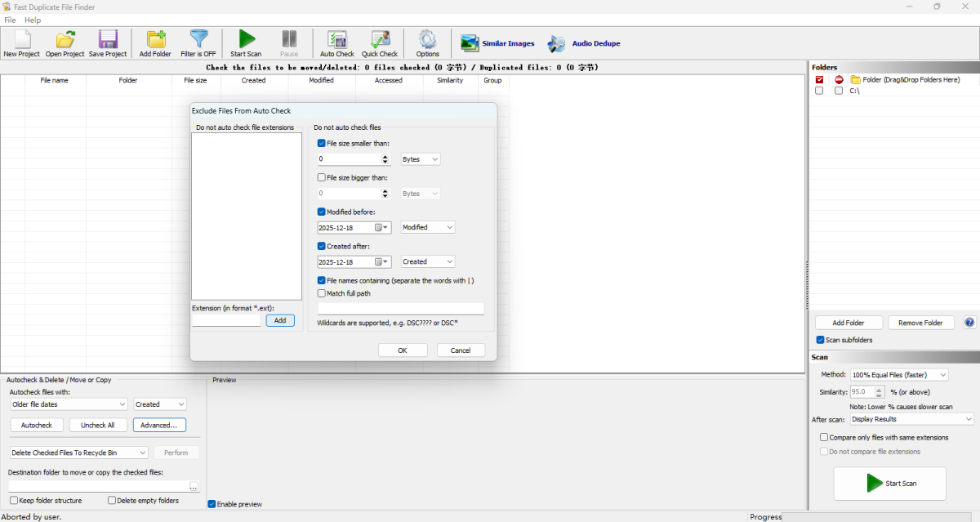This screenshot has height=522, width=980.
Task: Select the Auto Check tool
Action: coord(336,43)
